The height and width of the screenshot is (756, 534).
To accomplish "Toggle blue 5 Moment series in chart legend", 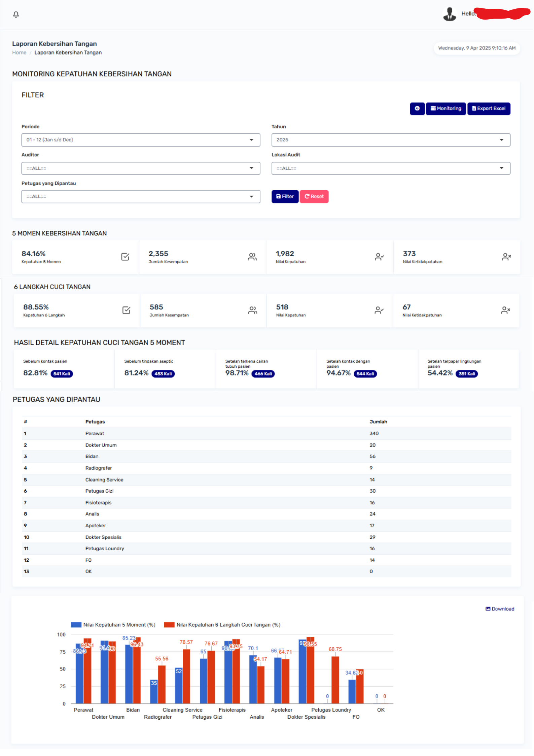I will 76,625.
